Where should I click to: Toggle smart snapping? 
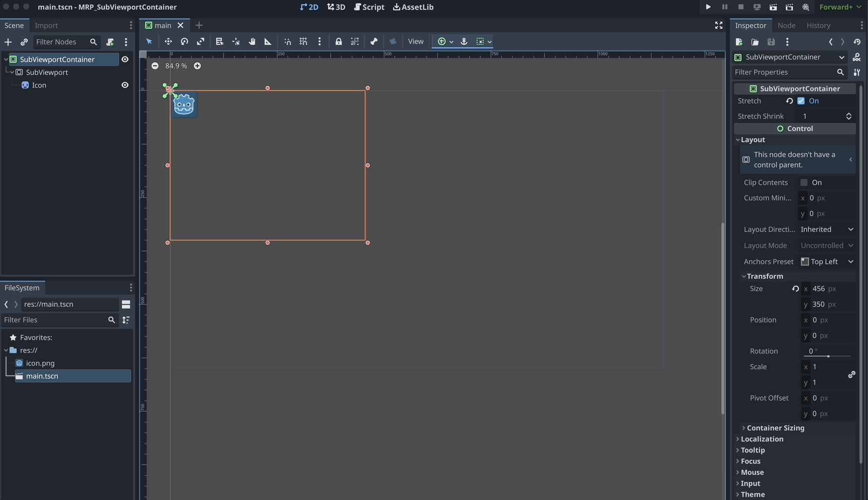(x=287, y=42)
